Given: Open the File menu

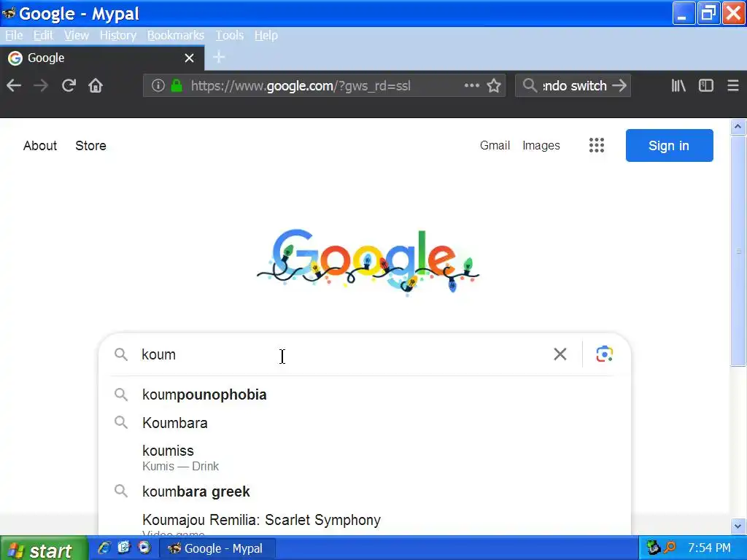Looking at the screenshot, I should tap(14, 35).
